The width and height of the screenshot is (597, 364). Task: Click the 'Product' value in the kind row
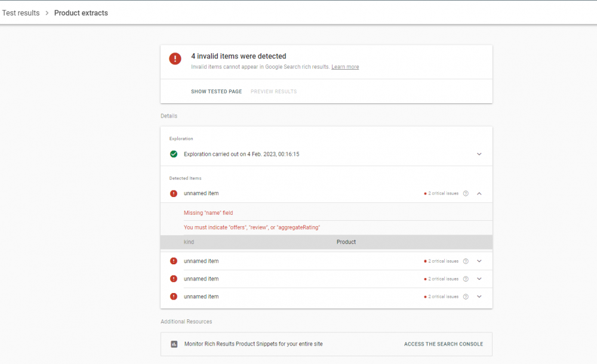pyautogui.click(x=346, y=242)
